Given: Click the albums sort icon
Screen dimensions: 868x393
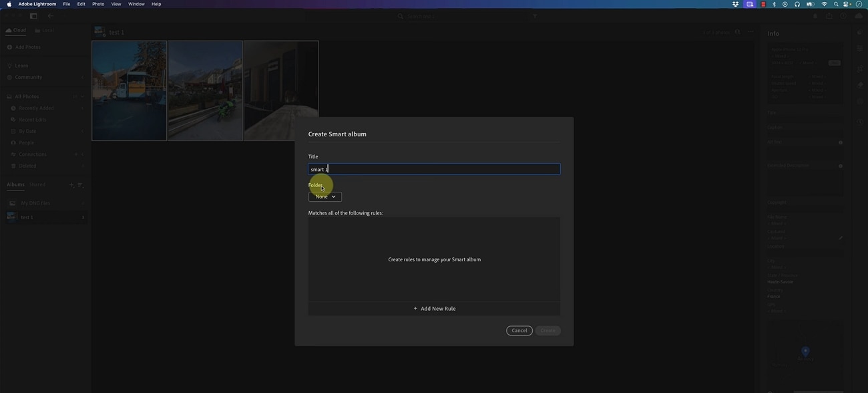Looking at the screenshot, I should pos(80,185).
